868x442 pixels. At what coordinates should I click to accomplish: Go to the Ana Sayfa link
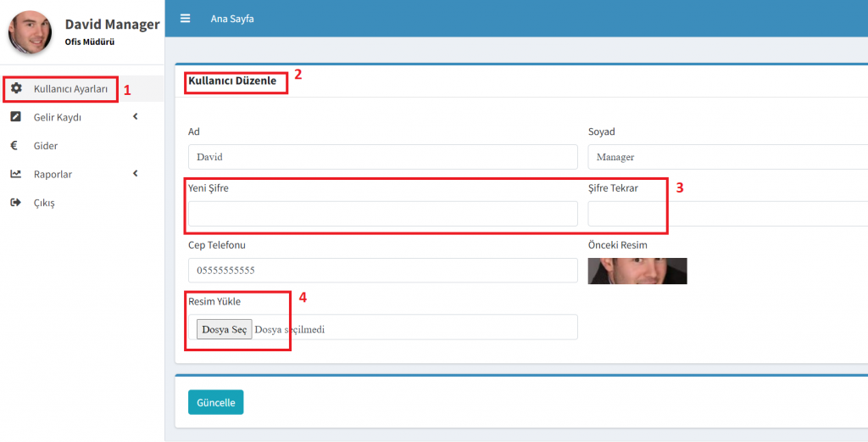231,19
